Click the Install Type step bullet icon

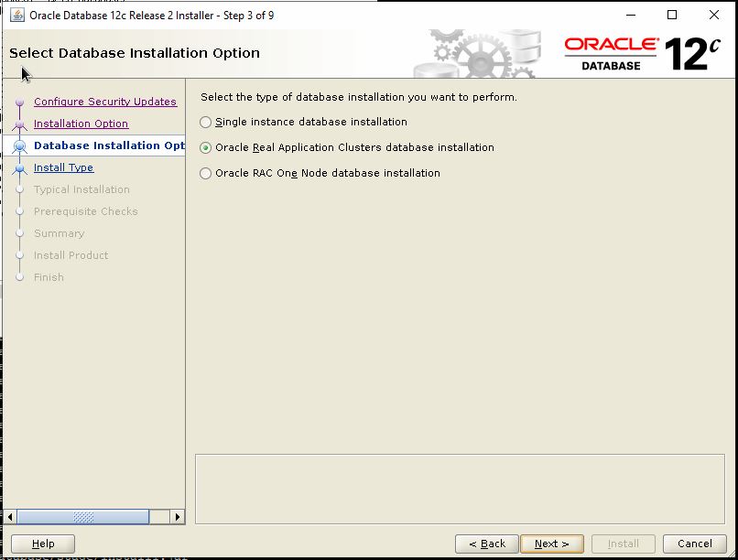19,168
